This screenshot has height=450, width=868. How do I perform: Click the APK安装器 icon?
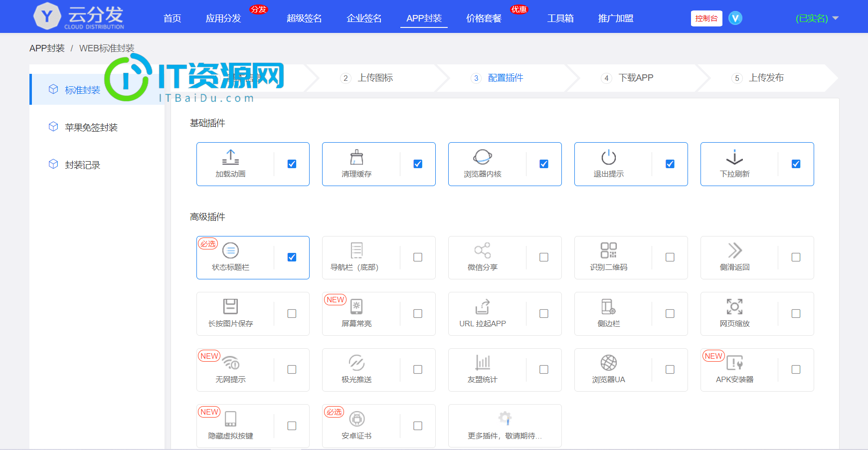[734, 363]
